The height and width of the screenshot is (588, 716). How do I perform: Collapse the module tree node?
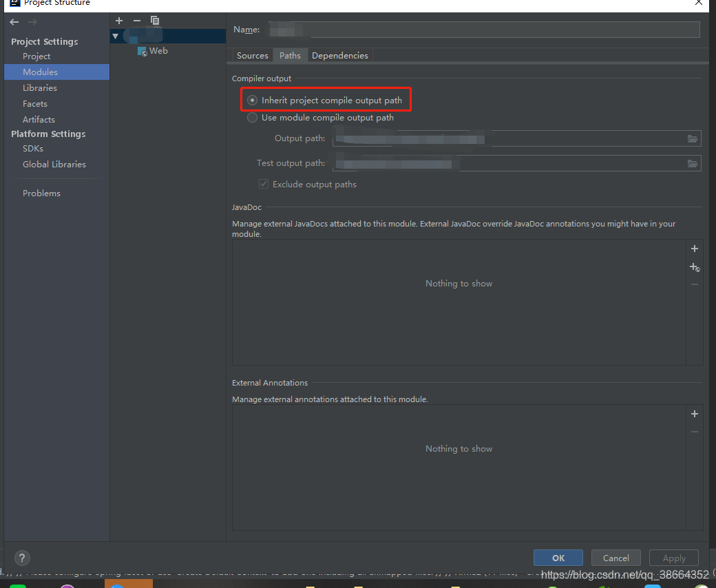point(116,36)
